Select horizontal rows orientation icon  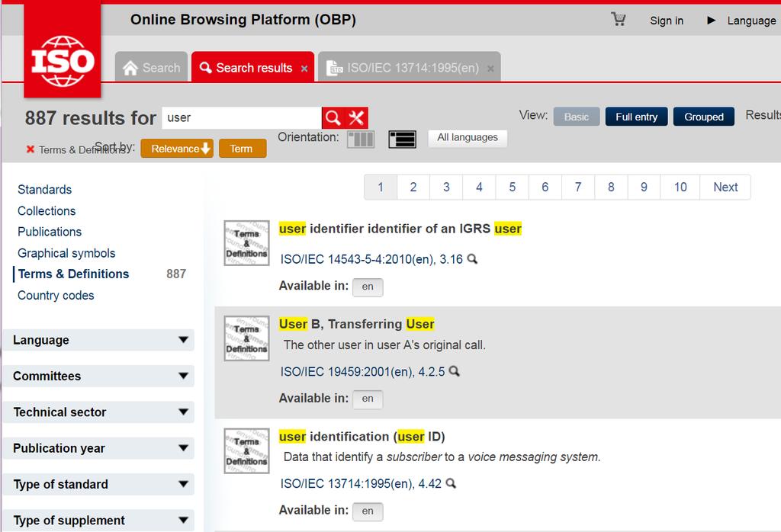402,139
